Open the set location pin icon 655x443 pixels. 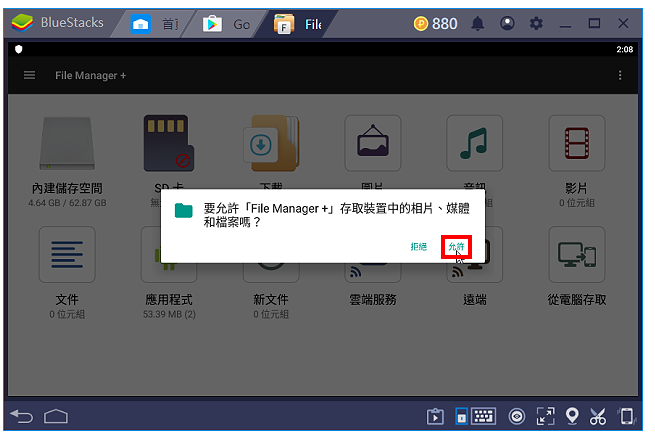pyautogui.click(x=572, y=416)
